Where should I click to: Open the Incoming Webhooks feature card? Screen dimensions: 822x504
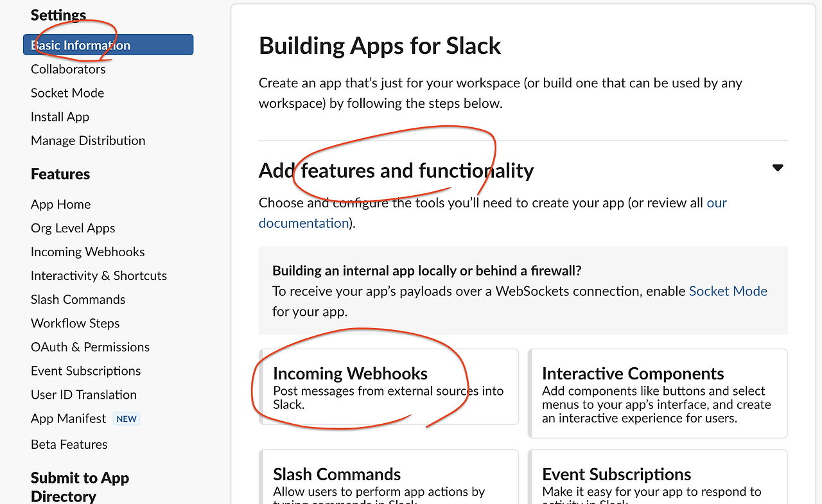click(389, 387)
